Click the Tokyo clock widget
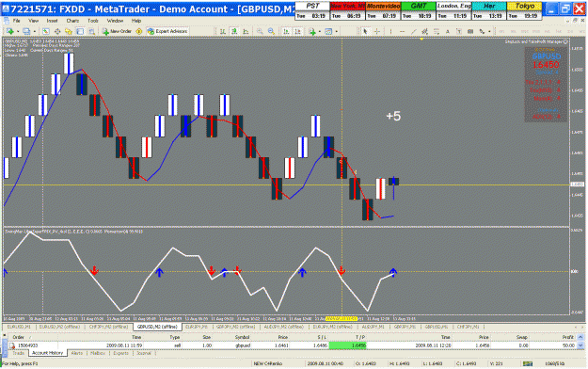588x369 pixels. tap(524, 10)
